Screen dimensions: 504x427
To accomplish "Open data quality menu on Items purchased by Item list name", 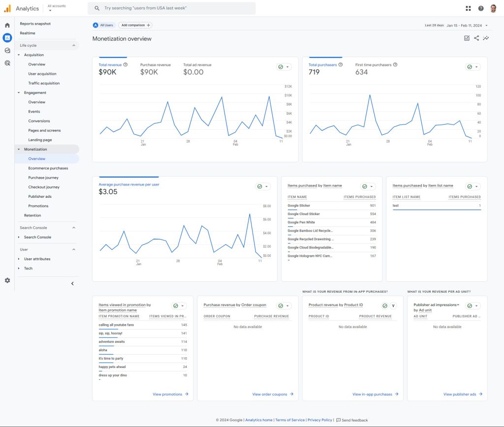I will (473, 186).
